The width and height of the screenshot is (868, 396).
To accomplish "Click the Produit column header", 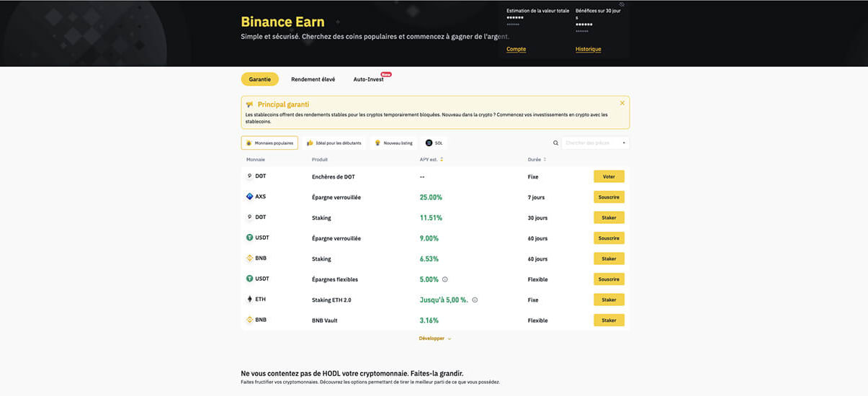I will tap(320, 159).
